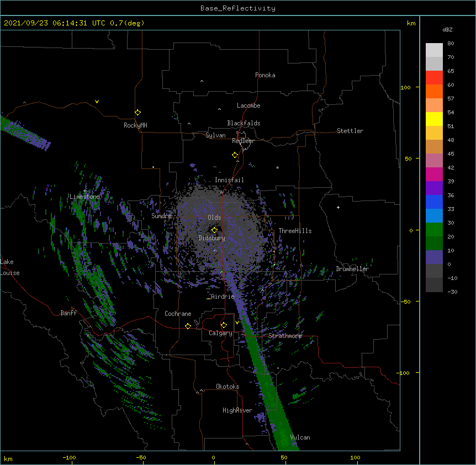
Task: Select the dBZ legend heading
Action: click(x=447, y=29)
